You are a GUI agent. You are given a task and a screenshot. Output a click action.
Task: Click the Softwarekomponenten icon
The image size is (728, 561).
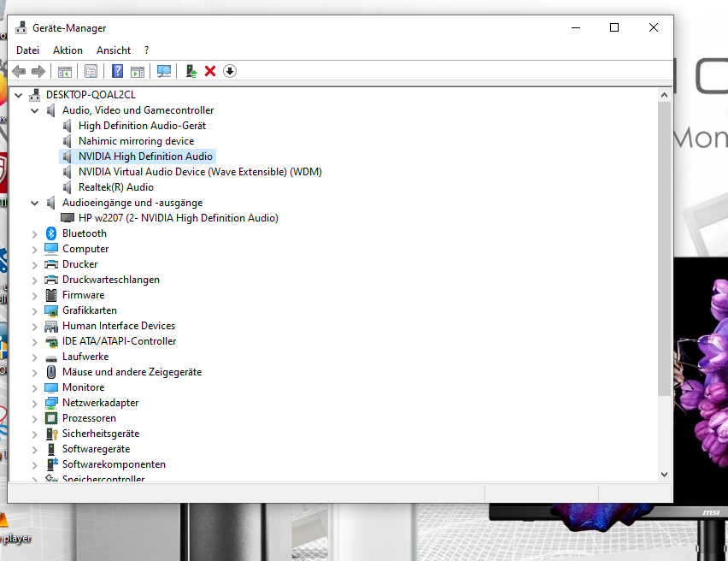[51, 464]
